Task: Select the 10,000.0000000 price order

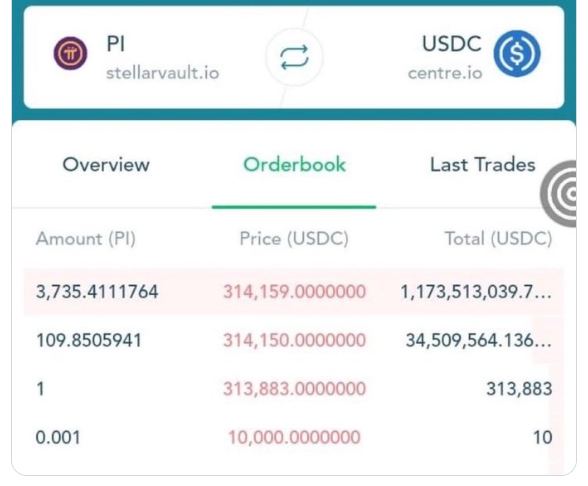Action: pos(294,437)
